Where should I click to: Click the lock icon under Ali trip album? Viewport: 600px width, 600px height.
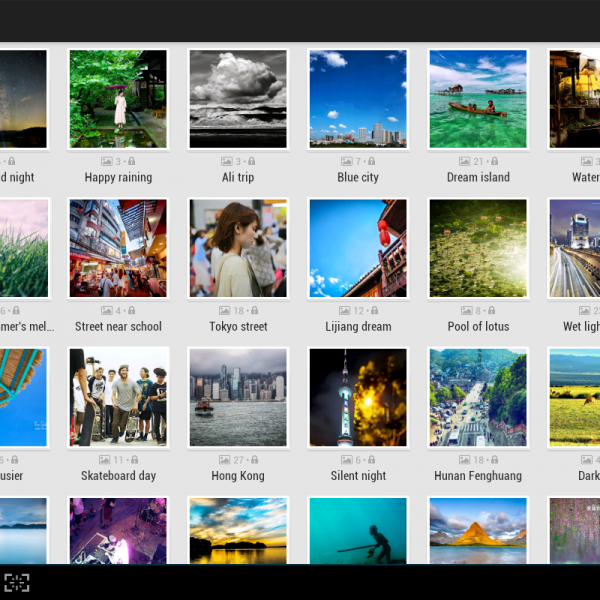251,161
